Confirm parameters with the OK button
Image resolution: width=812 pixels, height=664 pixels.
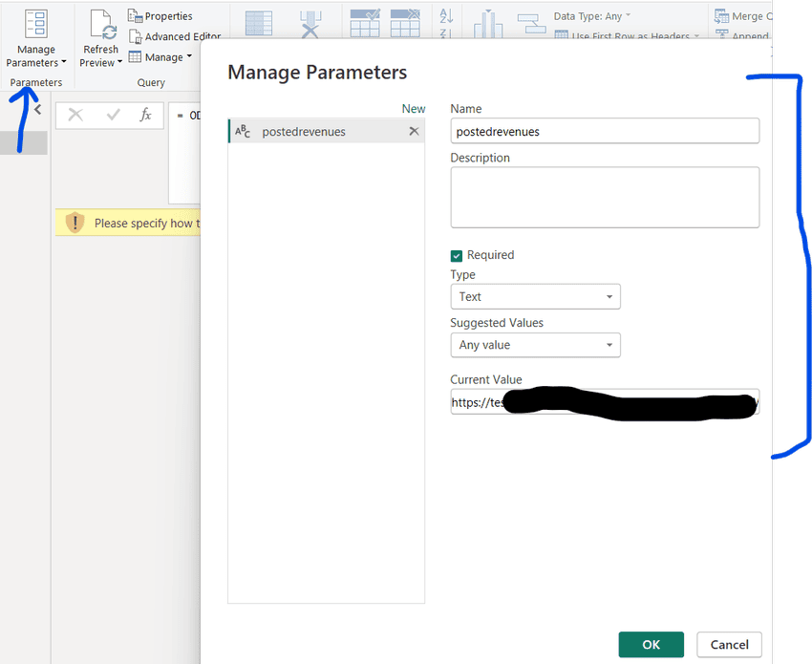pyautogui.click(x=651, y=645)
